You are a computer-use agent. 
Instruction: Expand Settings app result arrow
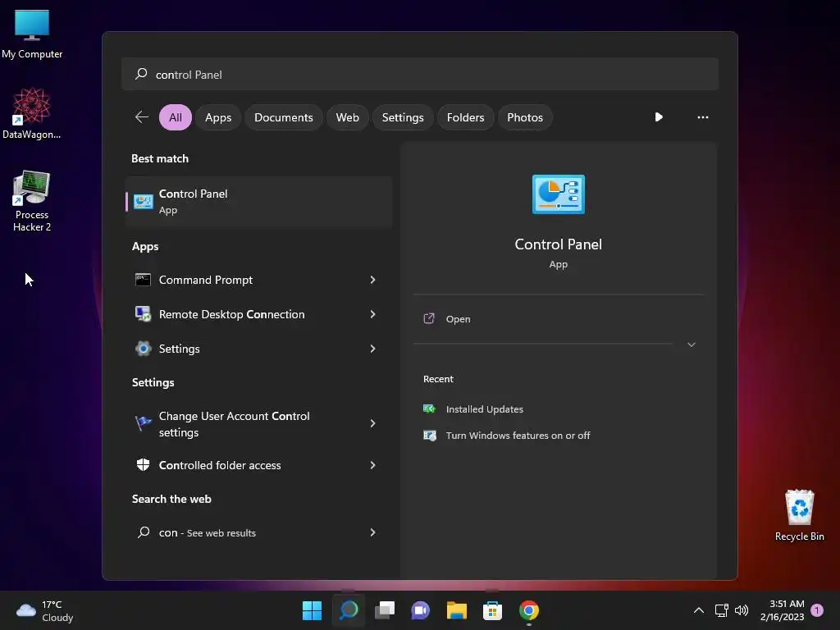372,349
